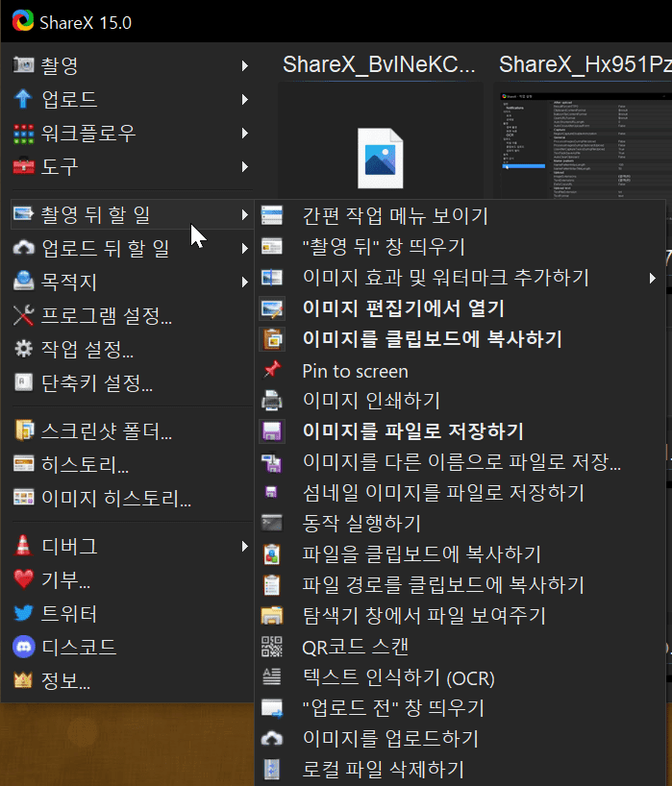Click the printer icon beside 이미지 인쇄하기
This screenshot has height=786, width=672.
(x=272, y=401)
